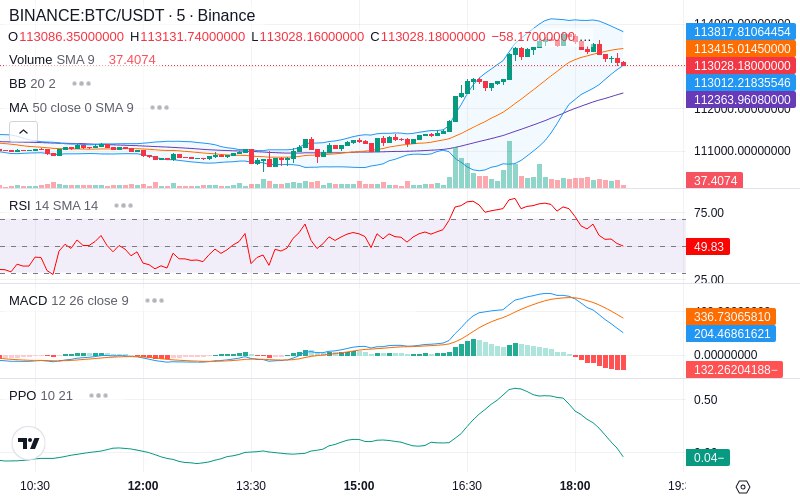The height and width of the screenshot is (500, 800).
Task: Click the 12:00 time axis label
Action: click(x=143, y=486)
